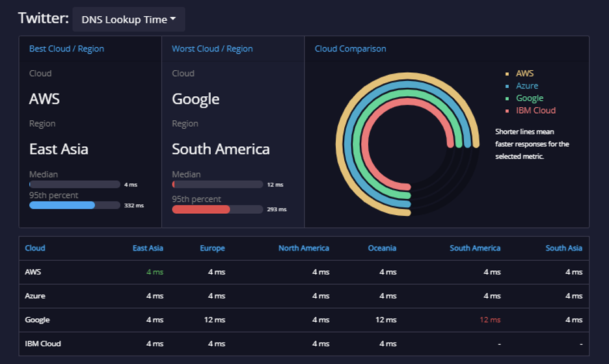The height and width of the screenshot is (364, 609).
Task: Click the South Asia column header
Action: (563, 248)
